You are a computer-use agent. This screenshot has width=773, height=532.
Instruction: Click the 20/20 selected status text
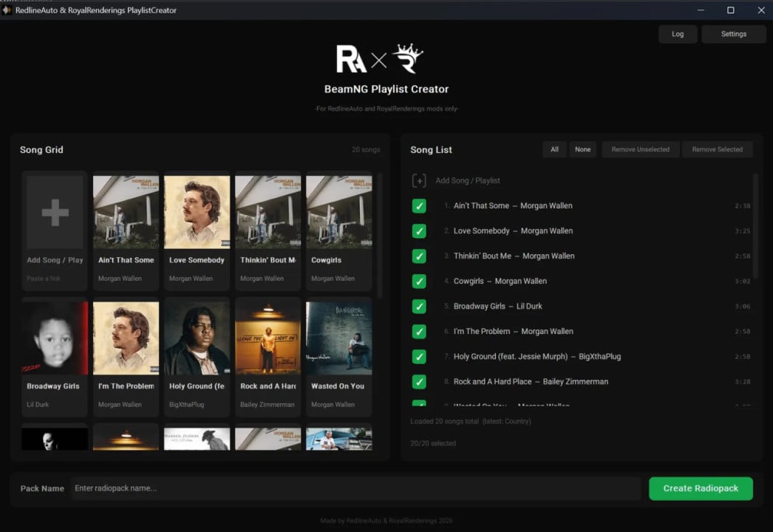433,443
